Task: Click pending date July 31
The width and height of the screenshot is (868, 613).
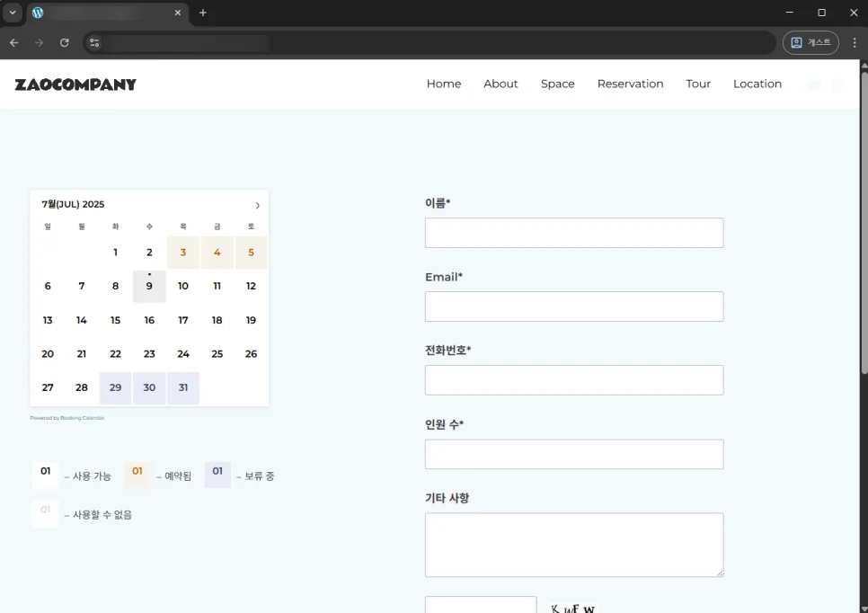Action: tap(183, 387)
